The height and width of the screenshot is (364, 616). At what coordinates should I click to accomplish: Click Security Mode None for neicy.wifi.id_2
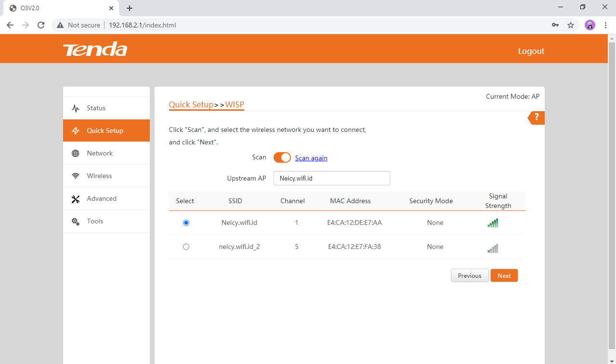tap(435, 247)
